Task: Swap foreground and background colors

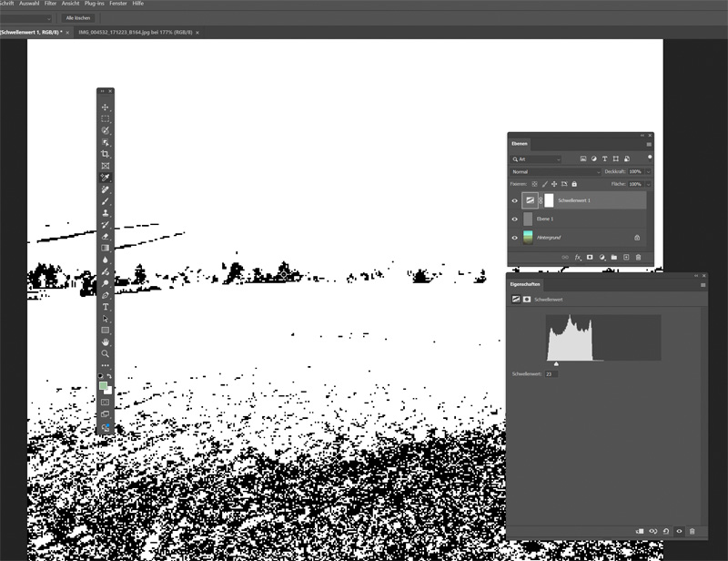Action: tap(109, 375)
